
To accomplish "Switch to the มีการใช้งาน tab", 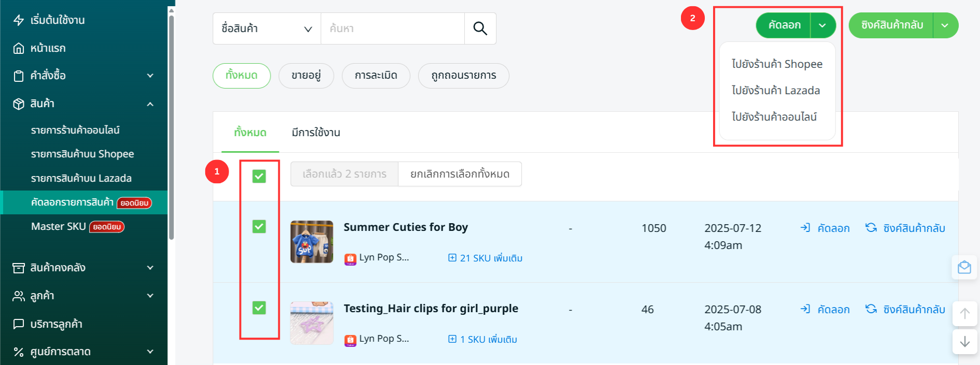I will pos(316,133).
